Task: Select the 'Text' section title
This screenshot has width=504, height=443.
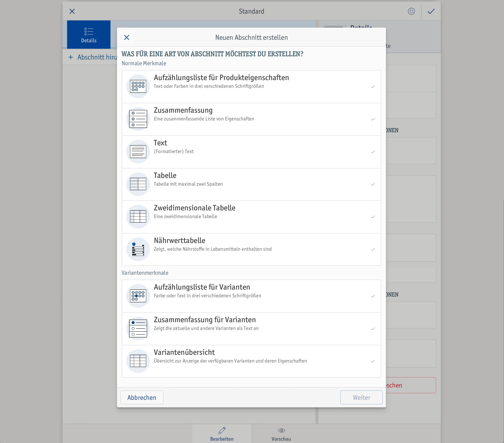Action: tap(161, 143)
